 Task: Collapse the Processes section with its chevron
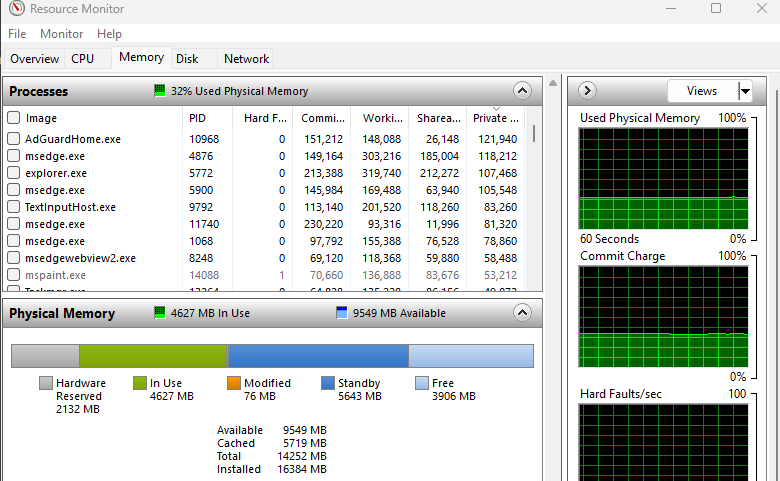point(522,91)
